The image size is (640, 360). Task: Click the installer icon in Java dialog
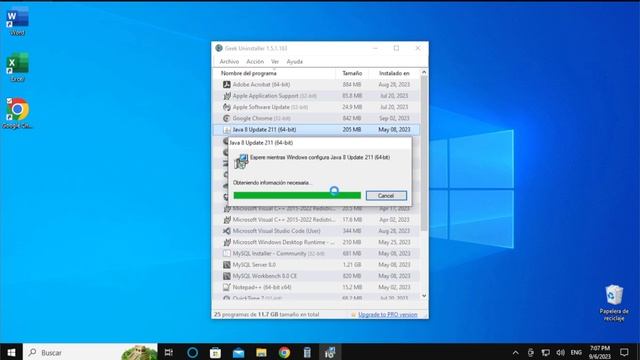tap(241, 162)
